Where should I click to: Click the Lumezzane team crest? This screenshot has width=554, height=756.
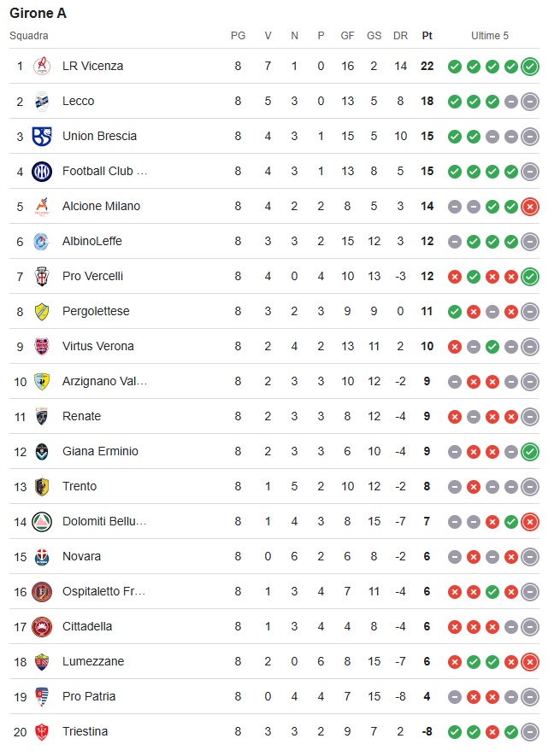pyautogui.click(x=41, y=661)
